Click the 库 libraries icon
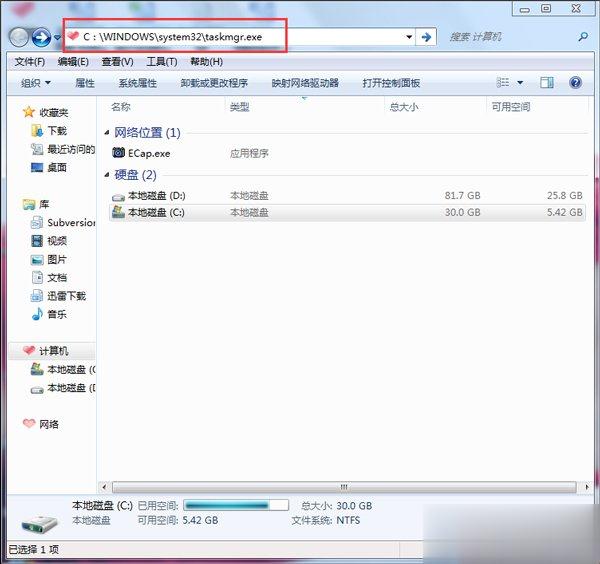Screen dimensions: 600x564 (29, 204)
